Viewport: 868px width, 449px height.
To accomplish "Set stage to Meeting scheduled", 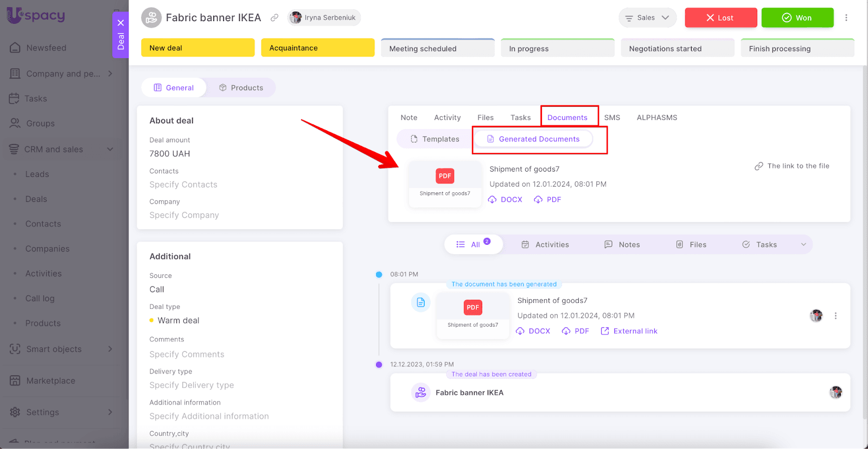I will [x=437, y=48].
